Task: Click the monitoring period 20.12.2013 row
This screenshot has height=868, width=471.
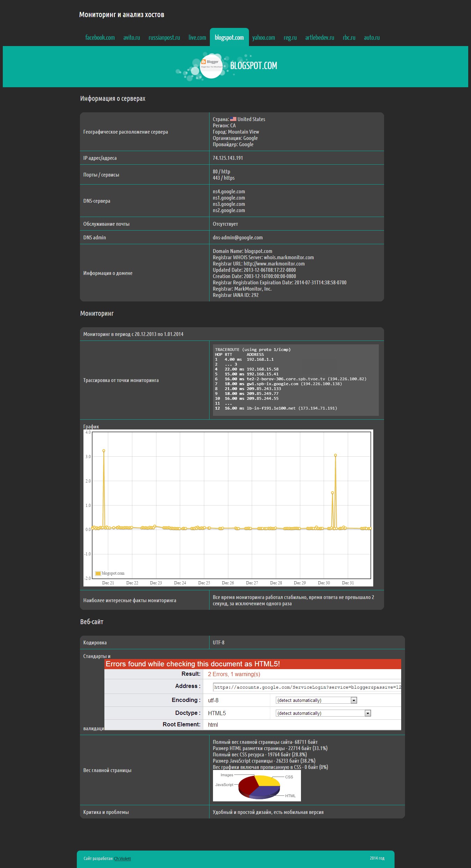Action: 232,334
